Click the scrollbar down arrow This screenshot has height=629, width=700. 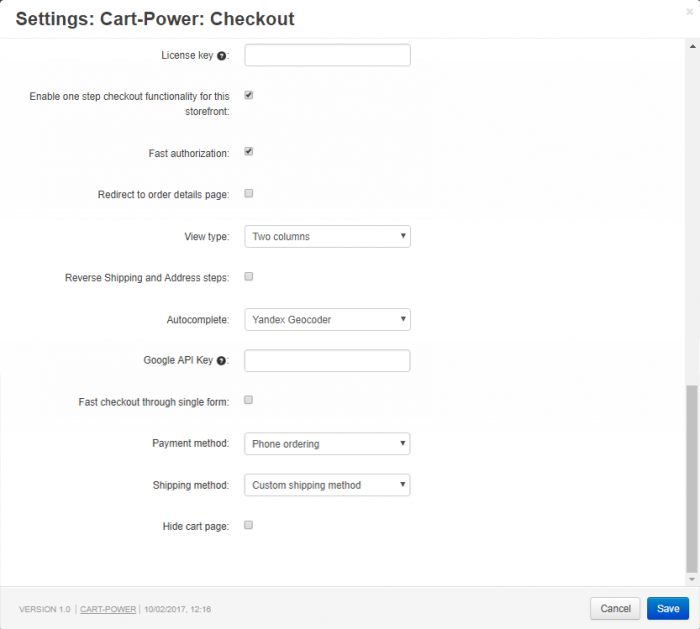(692, 579)
